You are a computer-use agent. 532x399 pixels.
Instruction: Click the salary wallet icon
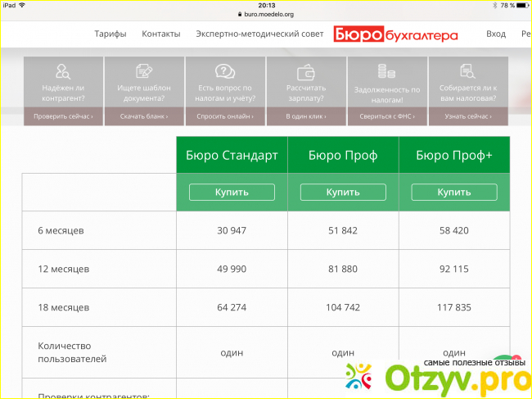[x=306, y=71]
